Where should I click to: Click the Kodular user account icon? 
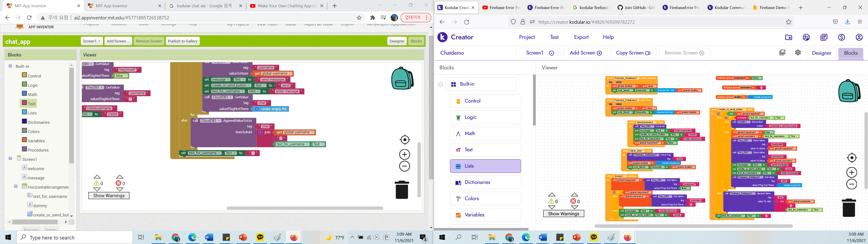[859, 37]
